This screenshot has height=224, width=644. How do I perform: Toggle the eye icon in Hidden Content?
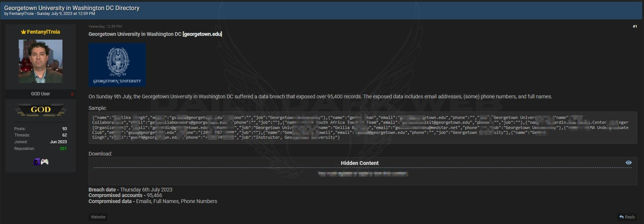coord(628,163)
